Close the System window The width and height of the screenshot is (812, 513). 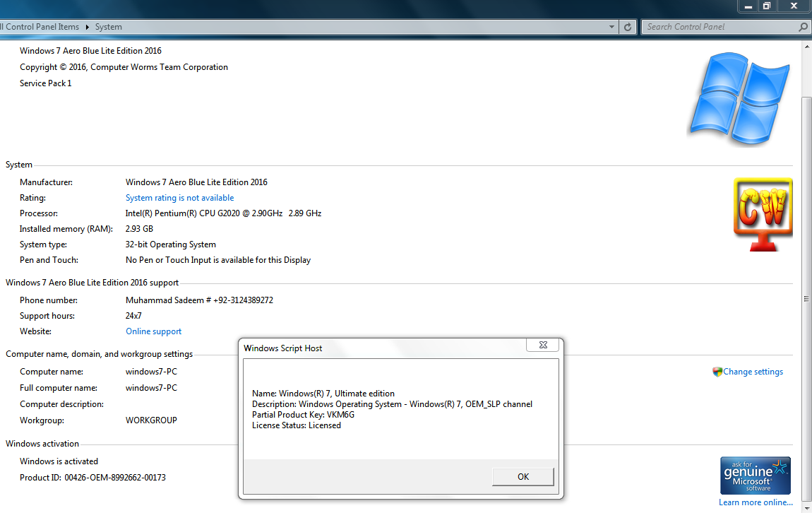(x=794, y=6)
